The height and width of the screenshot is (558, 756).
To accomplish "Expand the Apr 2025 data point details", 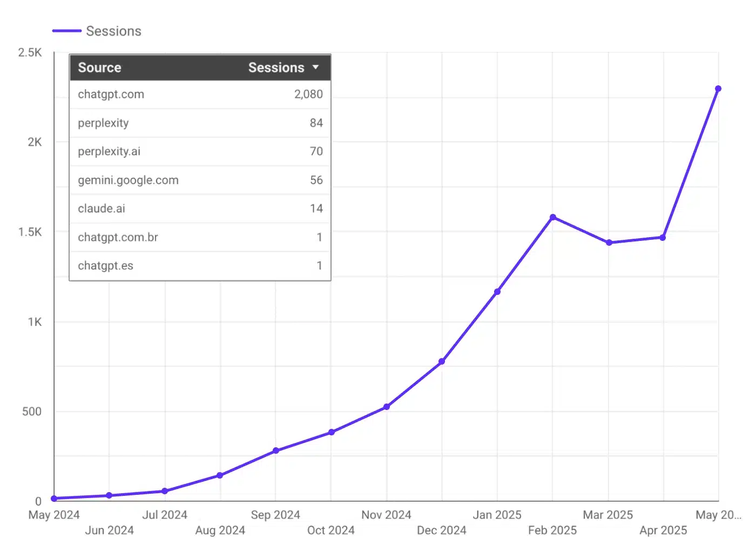I will (662, 237).
